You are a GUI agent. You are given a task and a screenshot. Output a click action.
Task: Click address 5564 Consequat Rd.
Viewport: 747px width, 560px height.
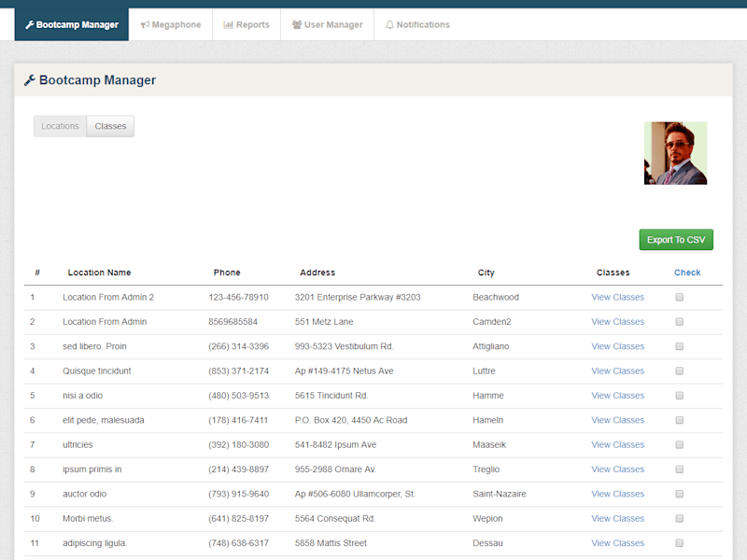click(335, 519)
